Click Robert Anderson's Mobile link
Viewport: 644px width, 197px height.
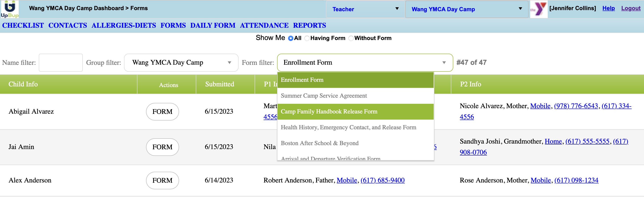pyautogui.click(x=347, y=180)
